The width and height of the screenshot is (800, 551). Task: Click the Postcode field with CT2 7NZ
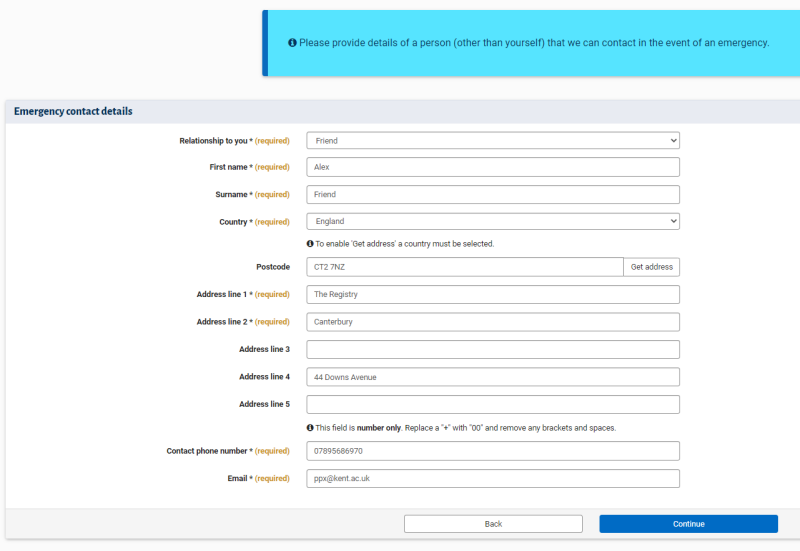click(465, 267)
